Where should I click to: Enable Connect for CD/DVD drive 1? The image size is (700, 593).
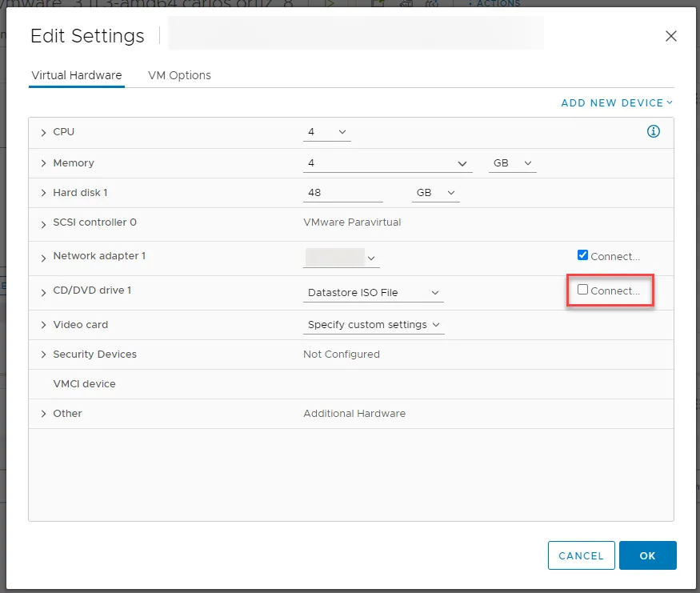tap(582, 290)
